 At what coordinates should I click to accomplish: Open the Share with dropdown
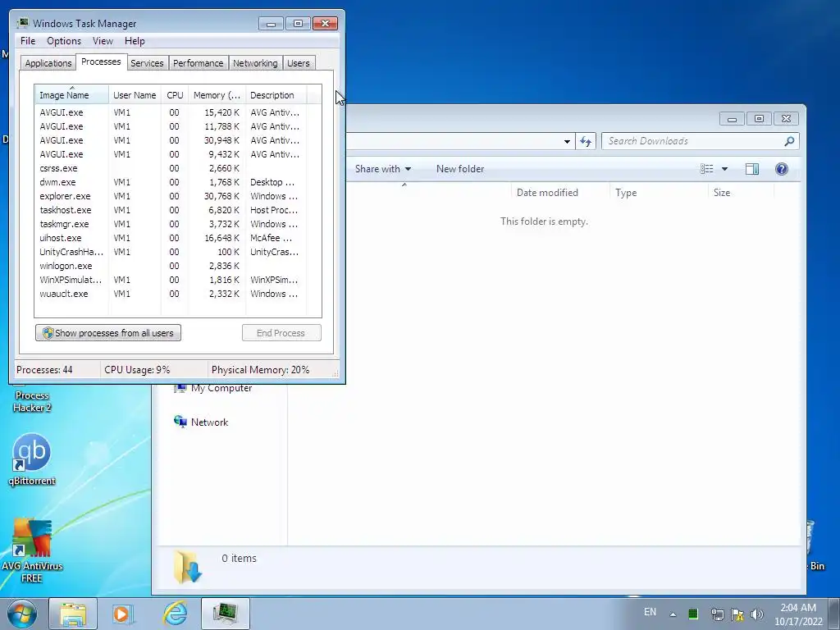(383, 169)
